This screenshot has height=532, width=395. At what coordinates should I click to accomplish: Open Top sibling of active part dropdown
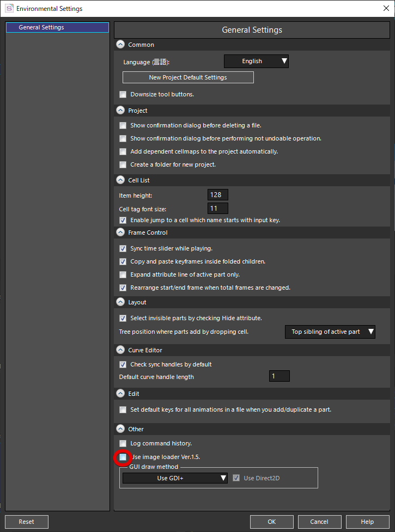[x=330, y=332]
